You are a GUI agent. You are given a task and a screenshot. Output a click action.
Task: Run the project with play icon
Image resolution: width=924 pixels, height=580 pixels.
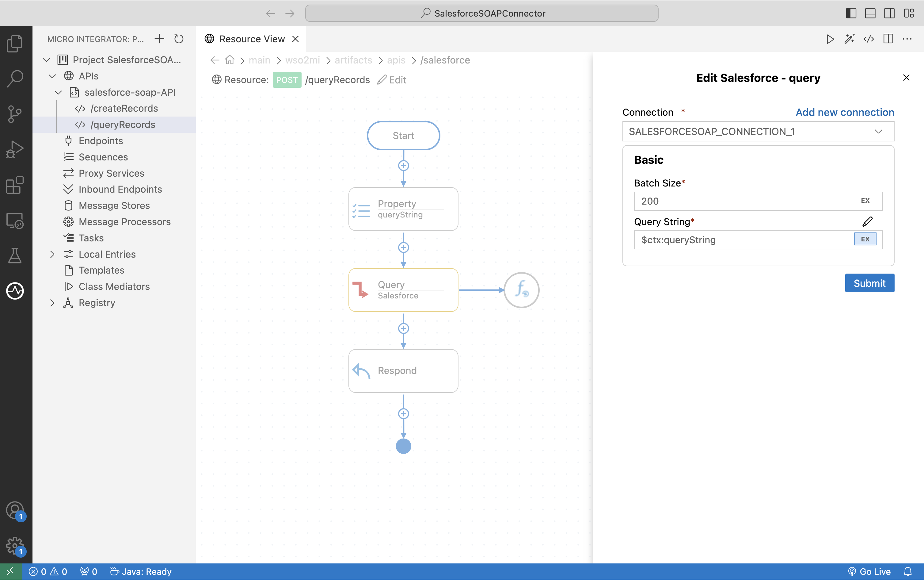(x=830, y=39)
